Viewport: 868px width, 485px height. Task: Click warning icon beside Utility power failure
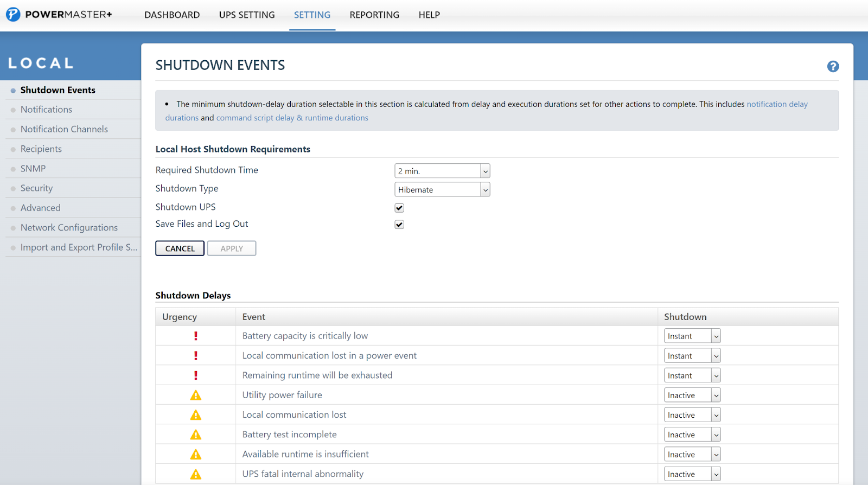tap(196, 395)
